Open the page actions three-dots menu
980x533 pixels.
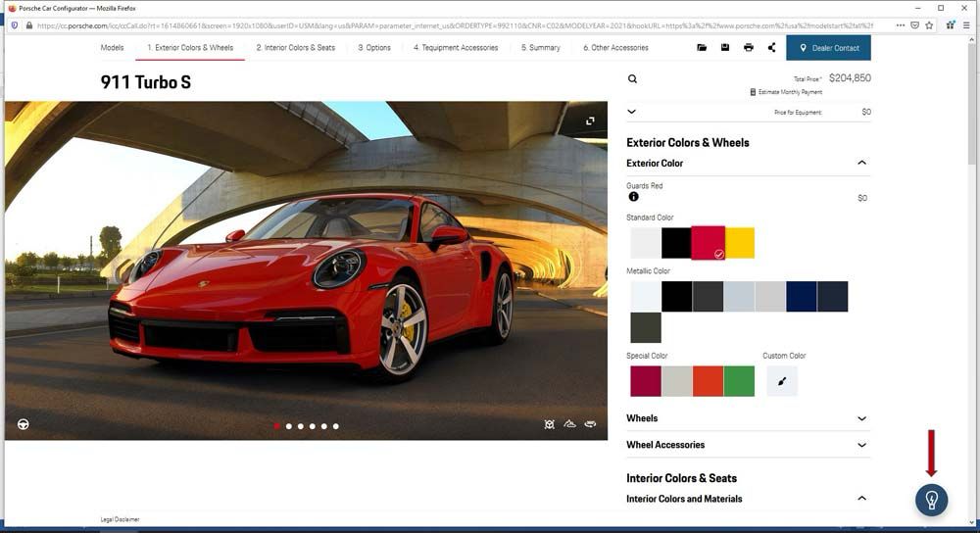click(900, 25)
